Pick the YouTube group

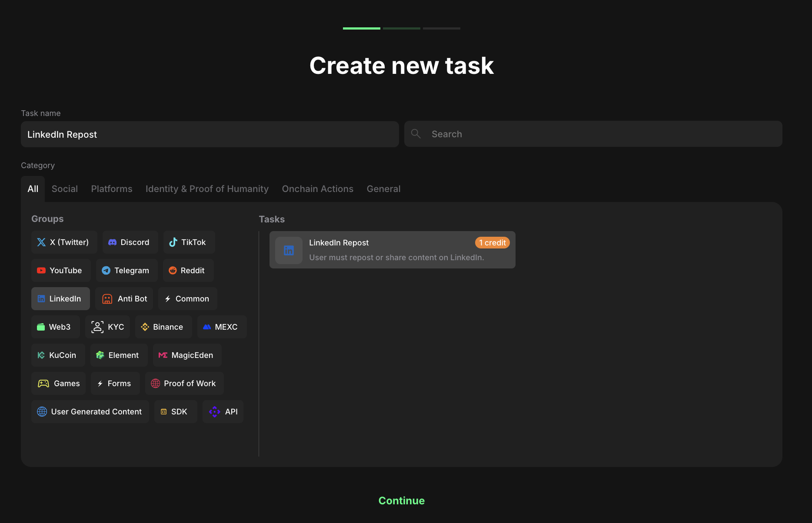61,271
